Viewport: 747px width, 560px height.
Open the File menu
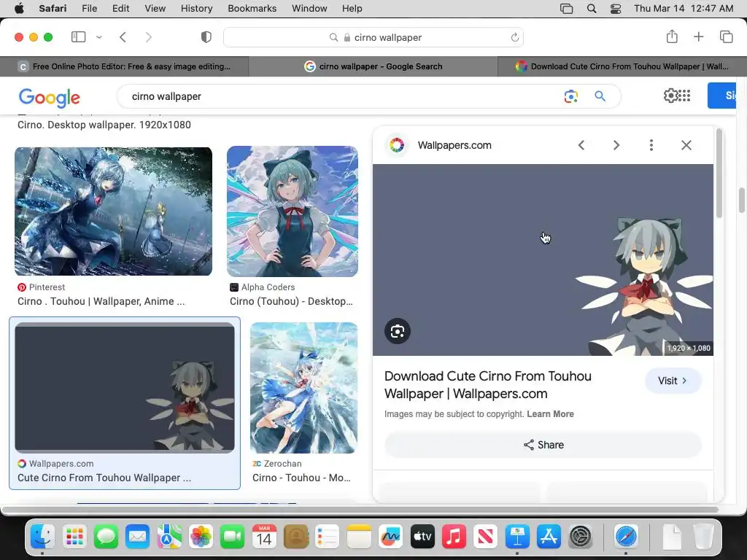tap(90, 8)
